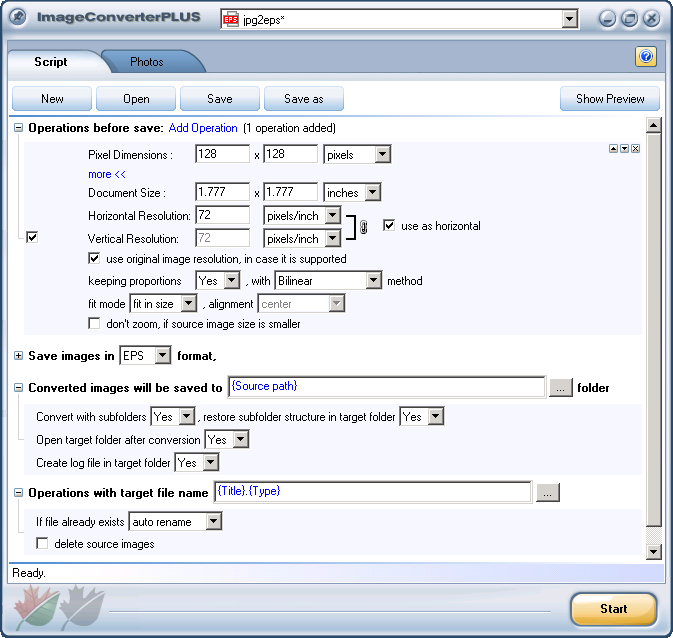Click the Save as button

click(304, 99)
